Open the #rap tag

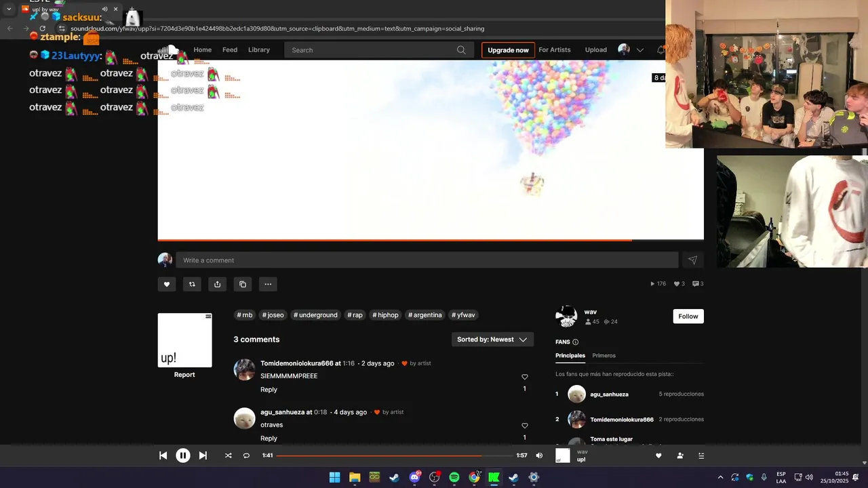[x=355, y=315]
